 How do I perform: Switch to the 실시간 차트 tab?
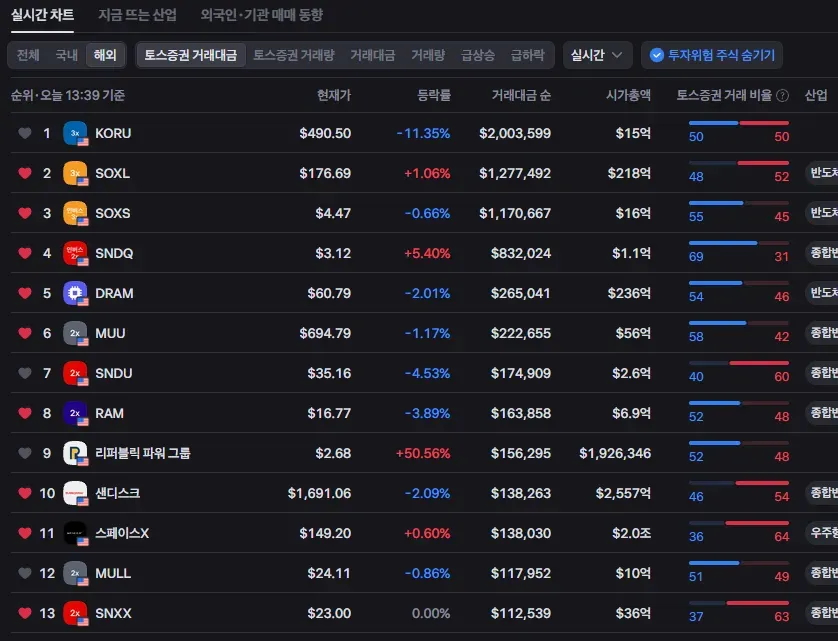42,15
